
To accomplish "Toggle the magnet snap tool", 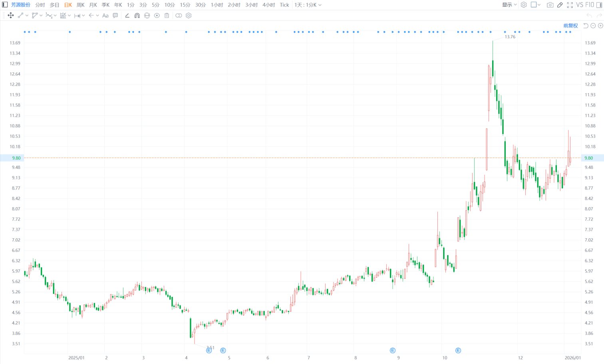I will tap(137, 16).
